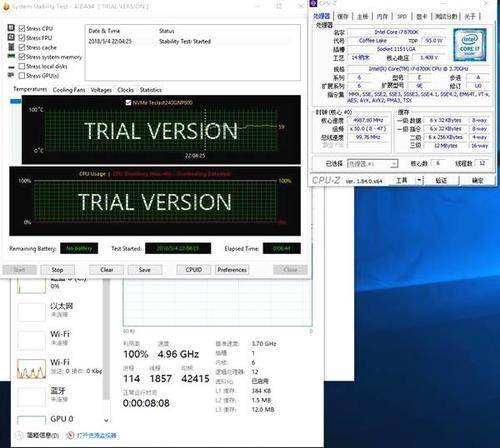Enable Stress local disks option
Image resolution: width=500 pixels, height=448 pixels.
[x=22, y=66]
